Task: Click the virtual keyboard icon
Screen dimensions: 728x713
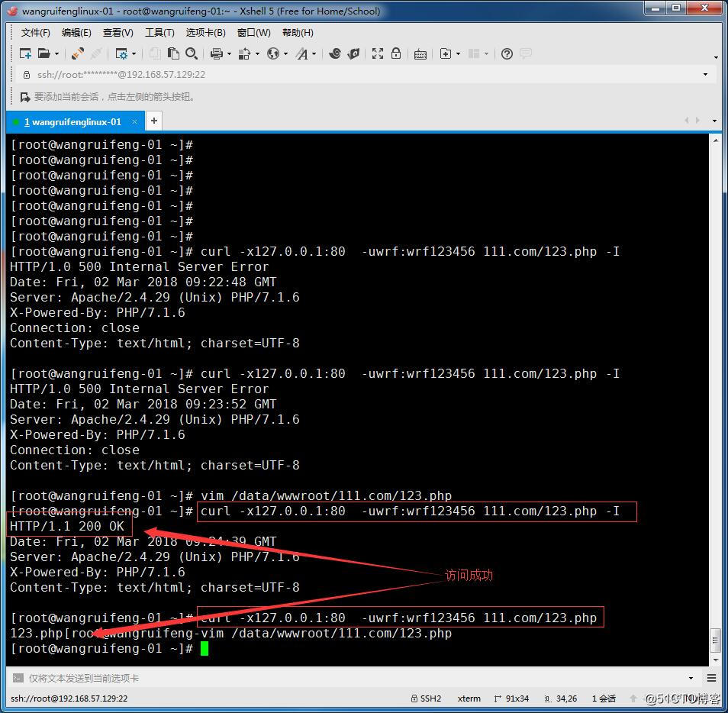Action: (x=420, y=54)
